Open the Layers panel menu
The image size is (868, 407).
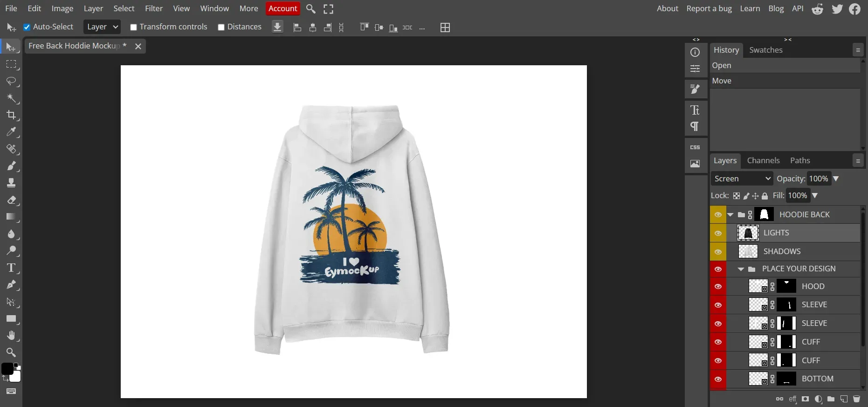(x=858, y=161)
